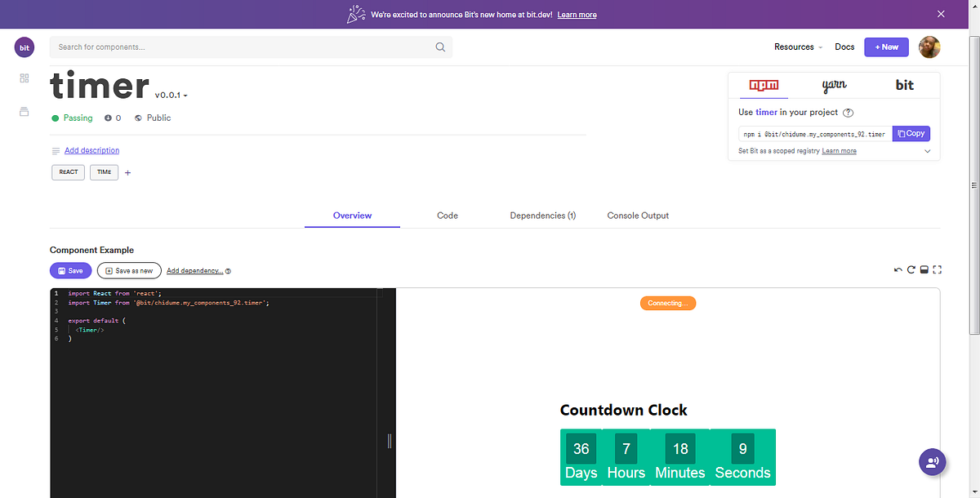Undo changes in the component example editor
This screenshot has width=980, height=498.
pos(897,269)
